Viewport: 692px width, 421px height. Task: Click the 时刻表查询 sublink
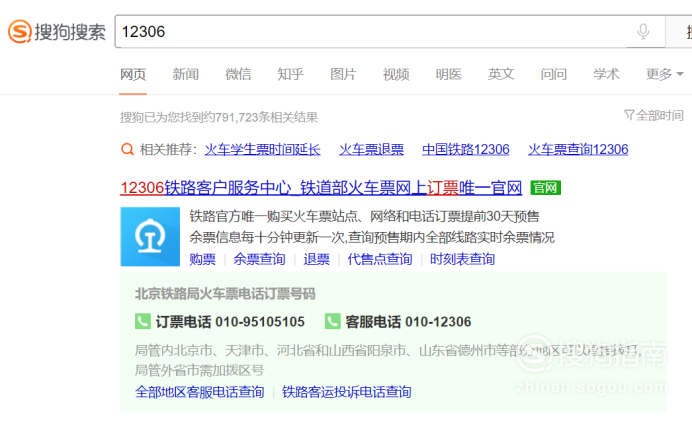point(463,259)
